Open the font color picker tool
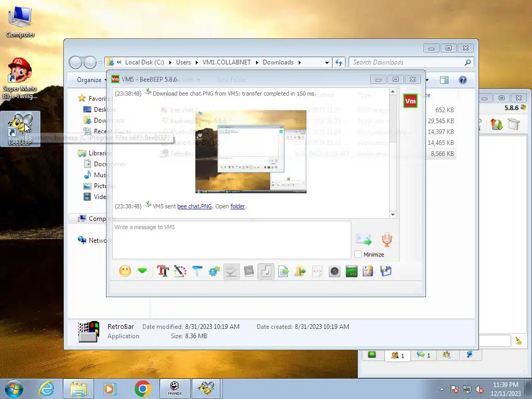 pos(180,271)
